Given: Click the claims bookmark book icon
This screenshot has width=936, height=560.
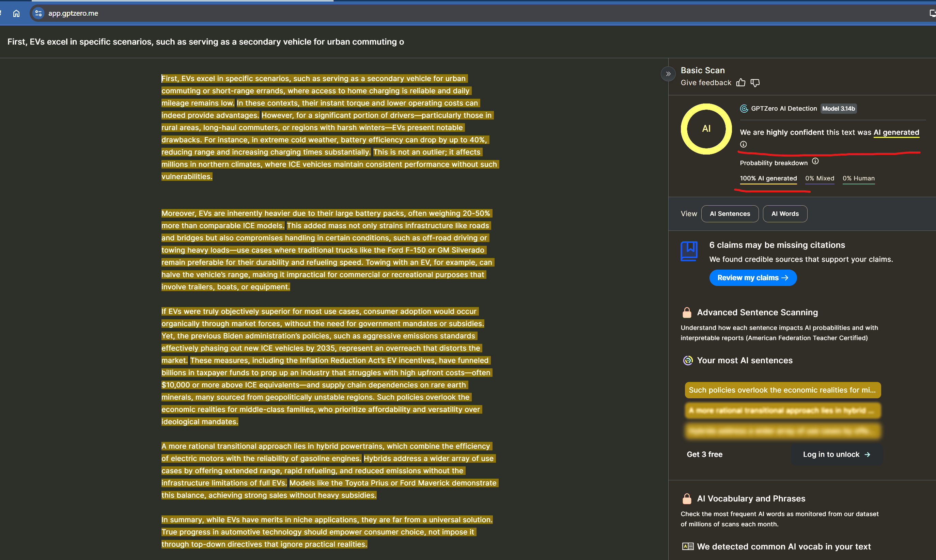Looking at the screenshot, I should click(x=689, y=251).
